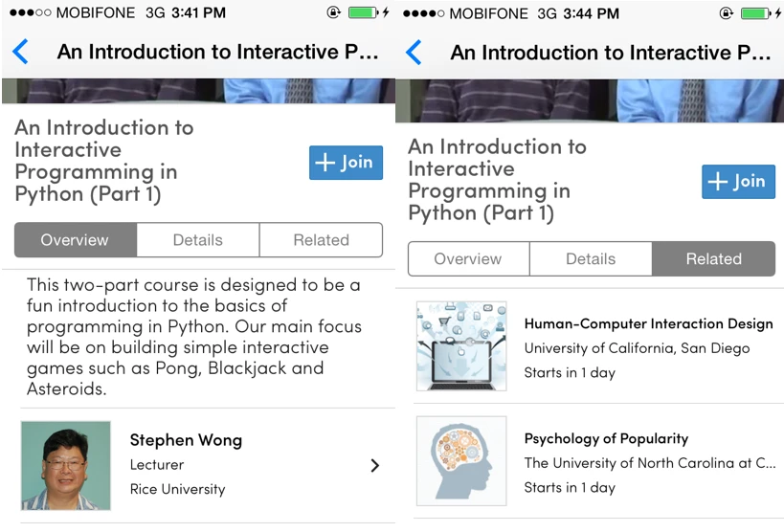Select the highlighted Related tab on right screen
The width and height of the screenshot is (784, 532).
coord(713,259)
